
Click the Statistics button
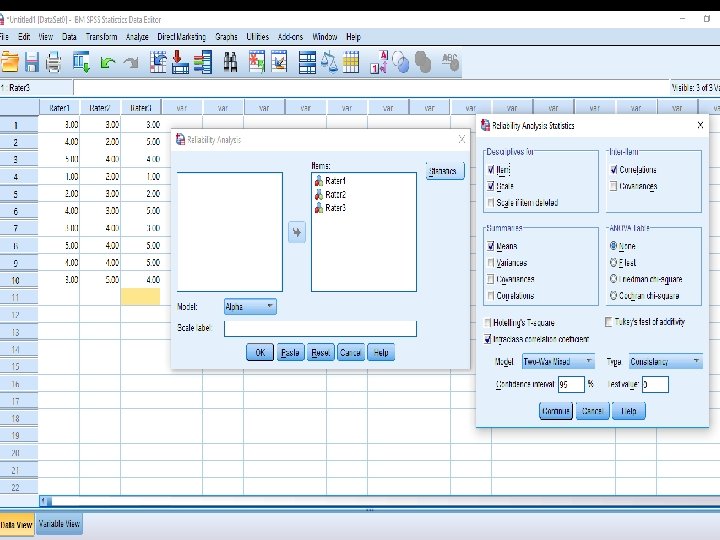tap(445, 171)
